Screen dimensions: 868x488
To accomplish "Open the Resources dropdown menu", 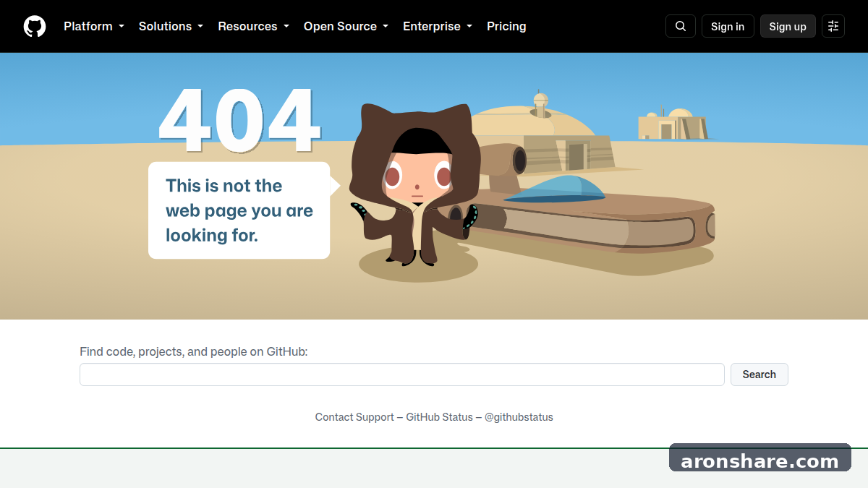I will pyautogui.click(x=254, y=26).
